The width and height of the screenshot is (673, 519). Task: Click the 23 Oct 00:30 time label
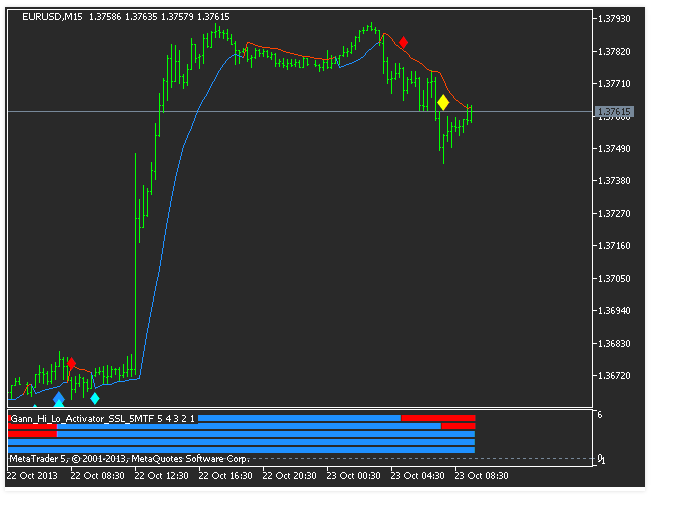[x=353, y=476]
